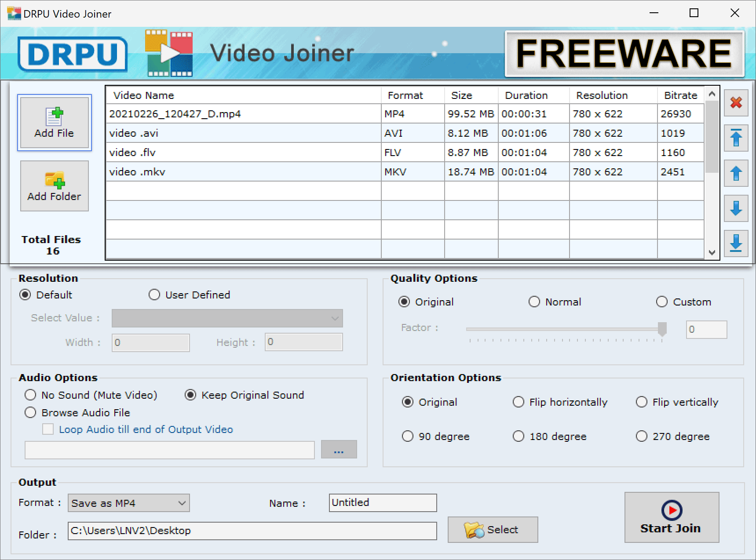Click the red delete file icon

click(736, 103)
